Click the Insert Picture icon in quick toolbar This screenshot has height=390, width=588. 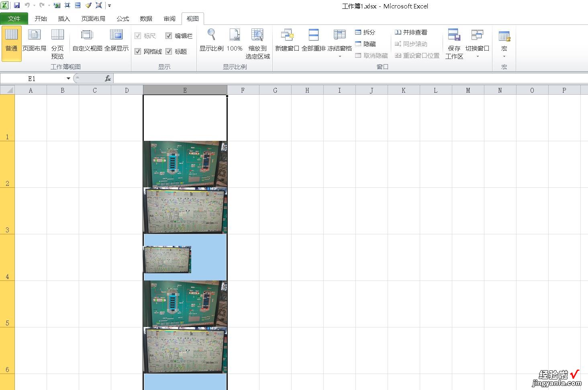57,6
